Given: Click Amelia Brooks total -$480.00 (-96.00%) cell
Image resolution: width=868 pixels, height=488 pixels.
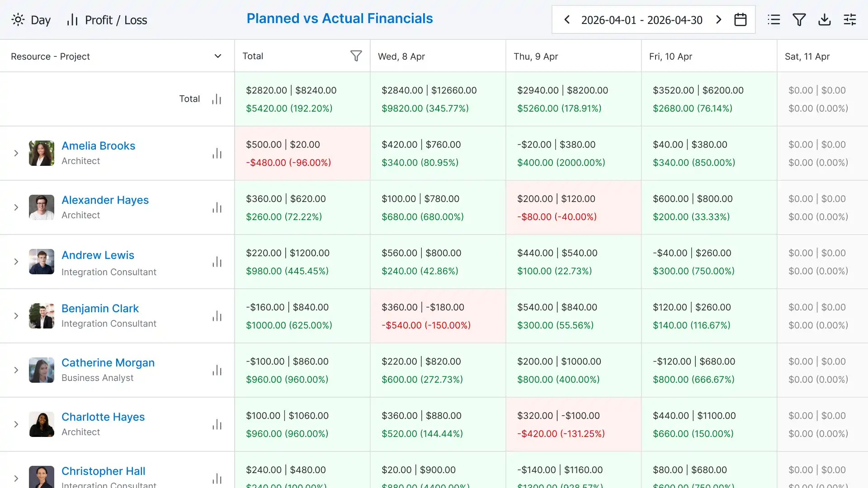Looking at the screenshot, I should coord(302,153).
